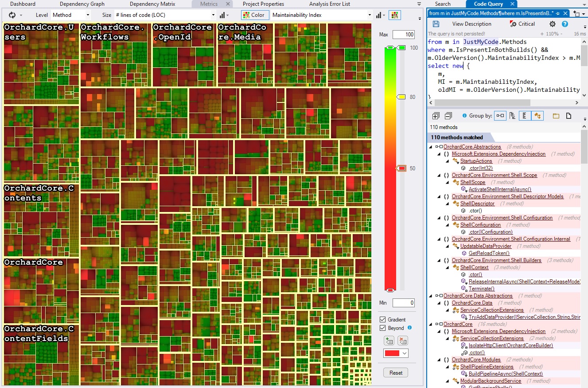Close the Metrics tab
The height and width of the screenshot is (388, 588).
point(228,4)
